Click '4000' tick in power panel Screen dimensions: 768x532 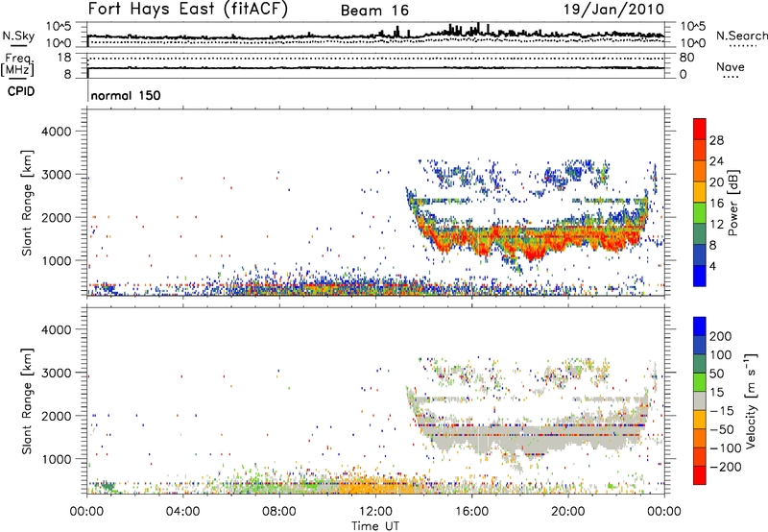[x=57, y=132]
